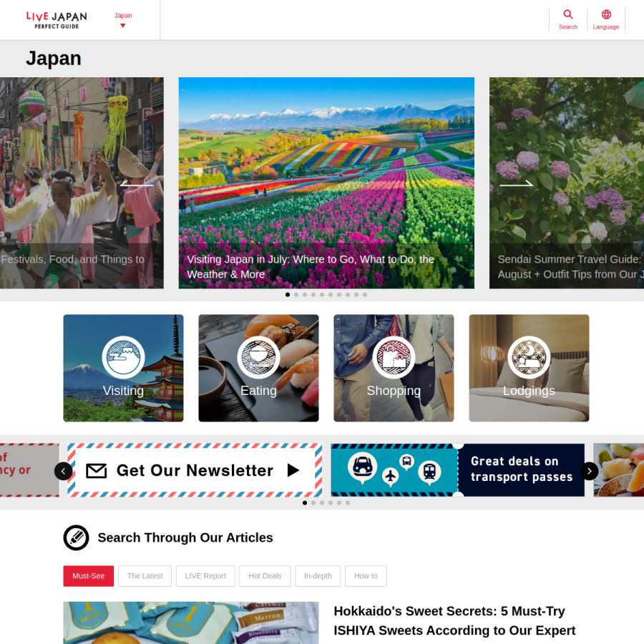Click the Lodgings sleeping moon circle icon
644x644 pixels.
[x=529, y=357]
